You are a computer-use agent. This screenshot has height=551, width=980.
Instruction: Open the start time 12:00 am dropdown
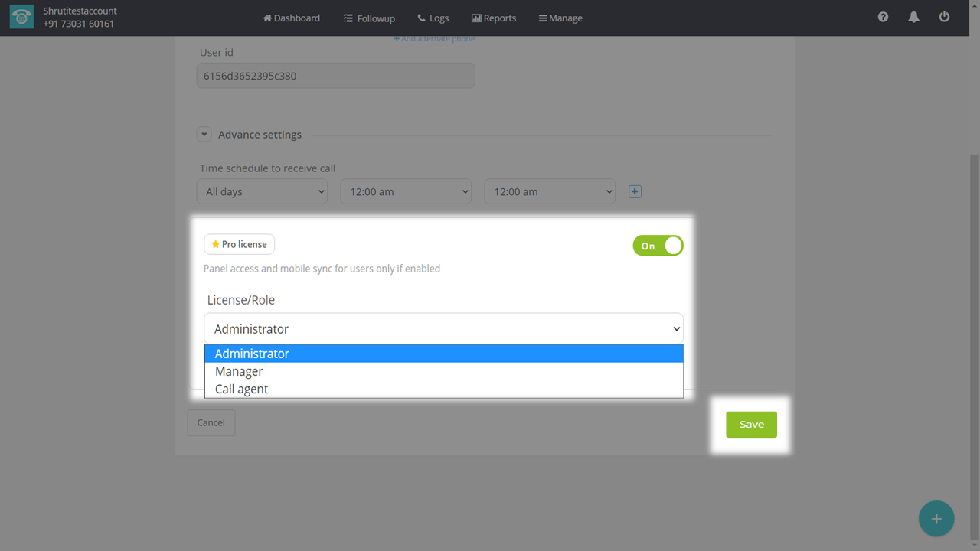406,191
